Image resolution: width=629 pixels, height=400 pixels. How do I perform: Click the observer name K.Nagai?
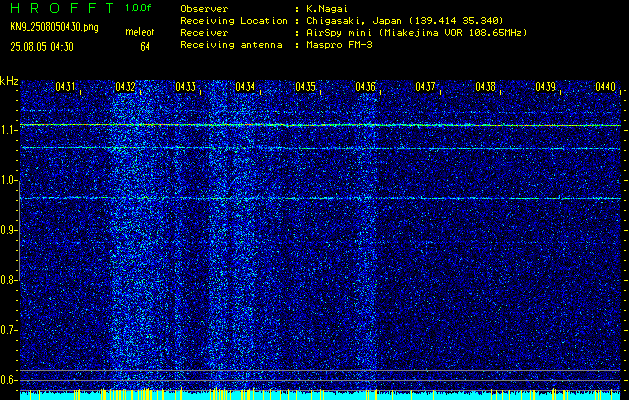pos(325,8)
